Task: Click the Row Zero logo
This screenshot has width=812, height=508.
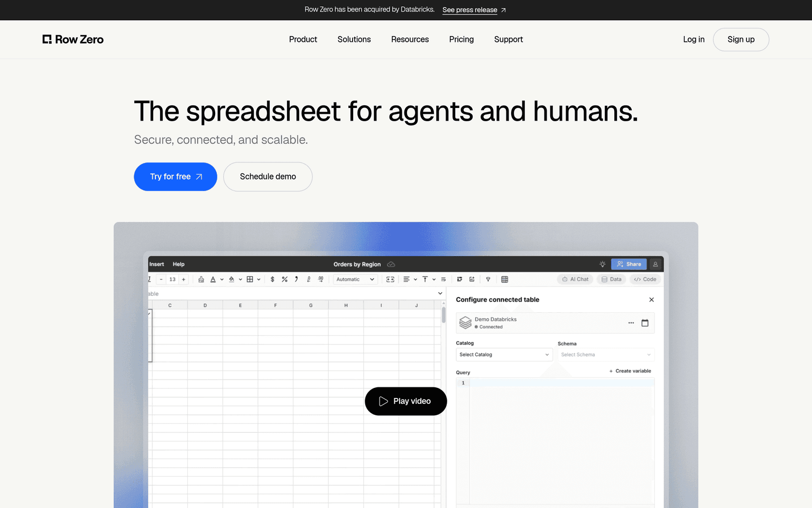Action: (x=73, y=39)
